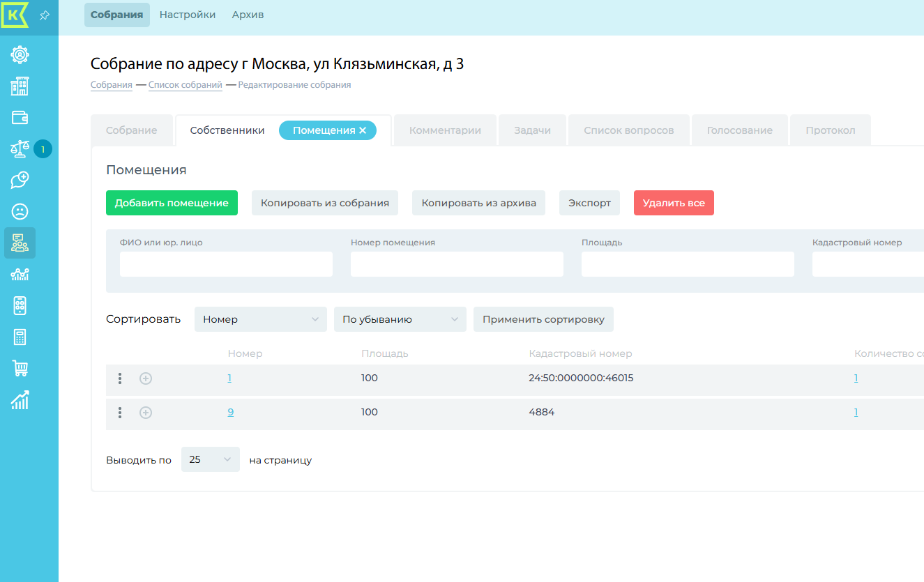
Task: Close the Помещения sub-tab chip
Action: coord(363,130)
